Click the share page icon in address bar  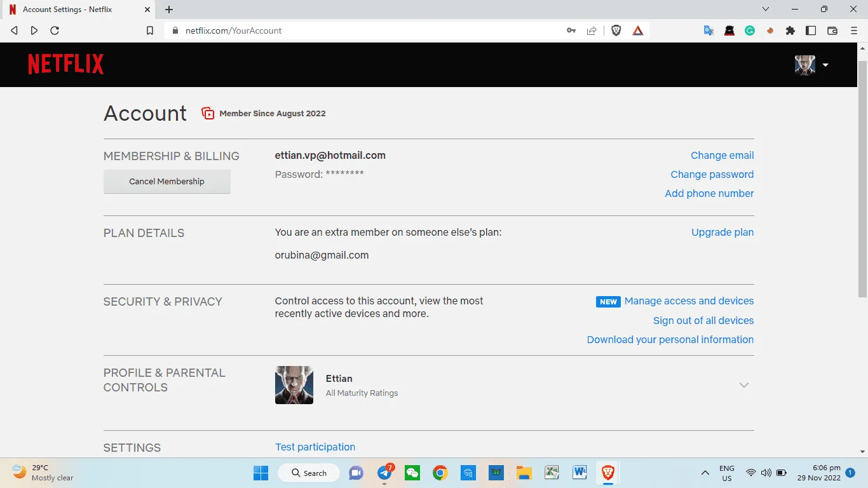pos(592,30)
